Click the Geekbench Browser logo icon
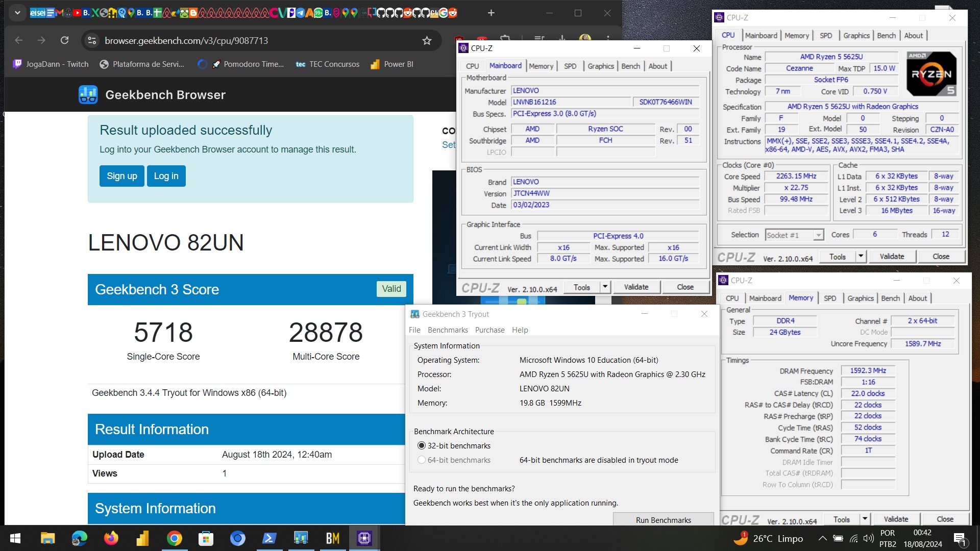Screen dimensions: 980x551 click(x=88, y=95)
